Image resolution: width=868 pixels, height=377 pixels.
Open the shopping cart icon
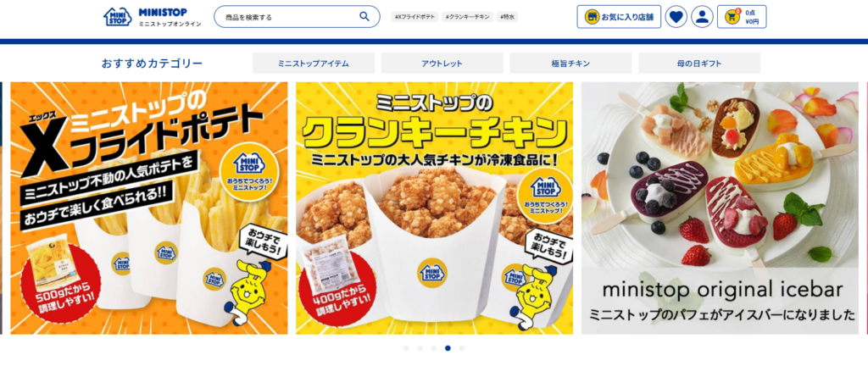[x=732, y=17]
